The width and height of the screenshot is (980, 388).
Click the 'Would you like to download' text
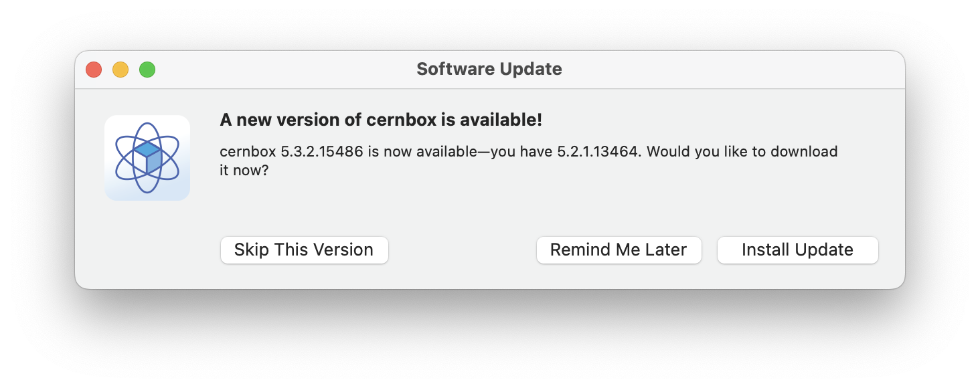[x=742, y=152]
